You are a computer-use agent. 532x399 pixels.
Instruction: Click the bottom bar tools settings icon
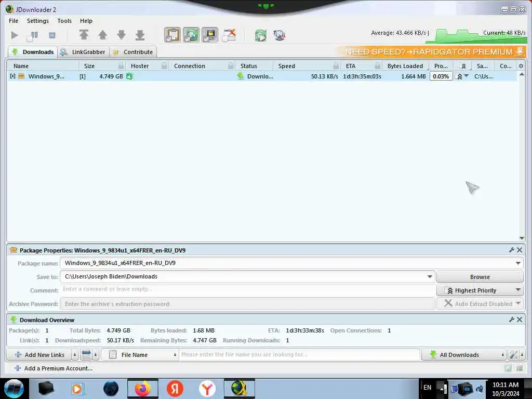[513, 355]
